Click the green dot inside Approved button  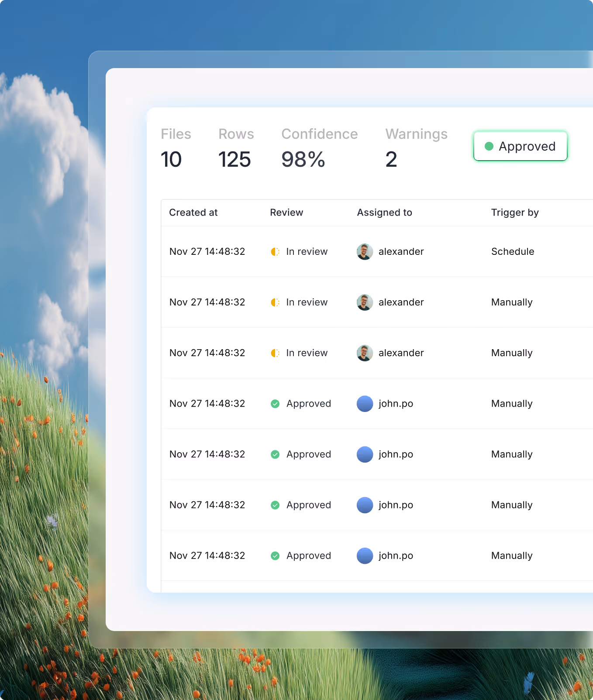[489, 147]
